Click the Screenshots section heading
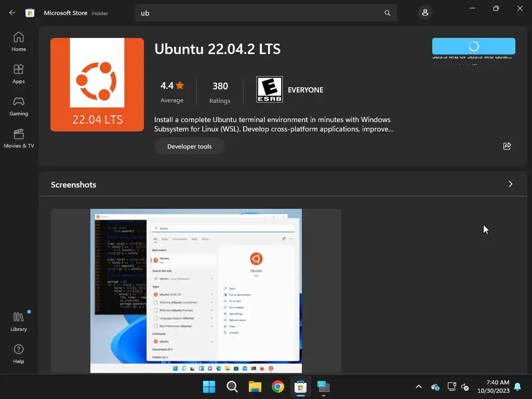 74,184
